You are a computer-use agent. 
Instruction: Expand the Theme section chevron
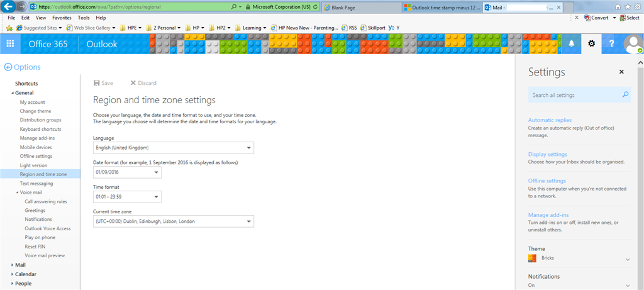(x=628, y=260)
